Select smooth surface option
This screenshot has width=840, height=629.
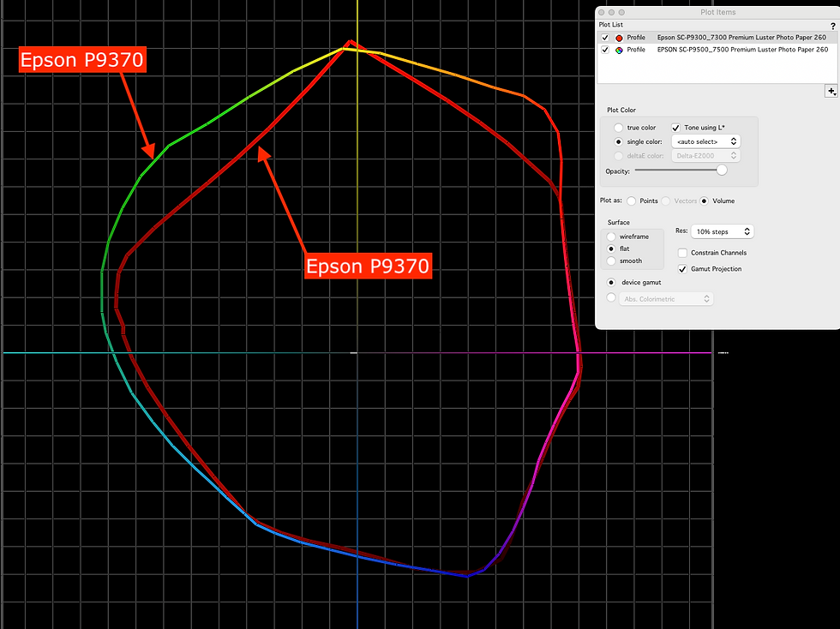(610, 261)
